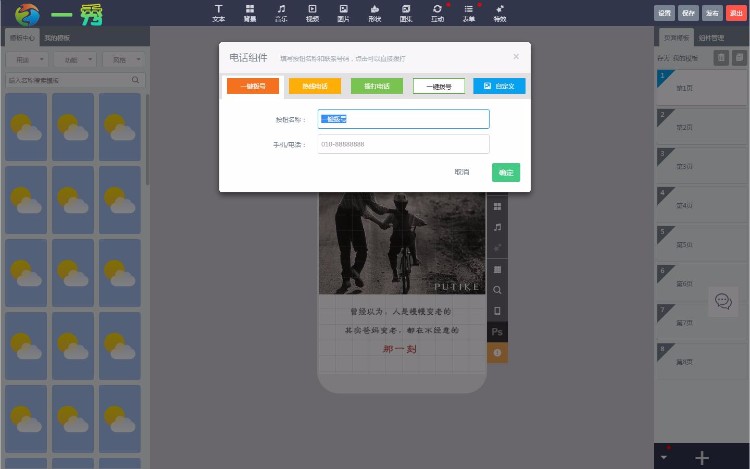Click the colorful app logo at top-left

[27, 14]
